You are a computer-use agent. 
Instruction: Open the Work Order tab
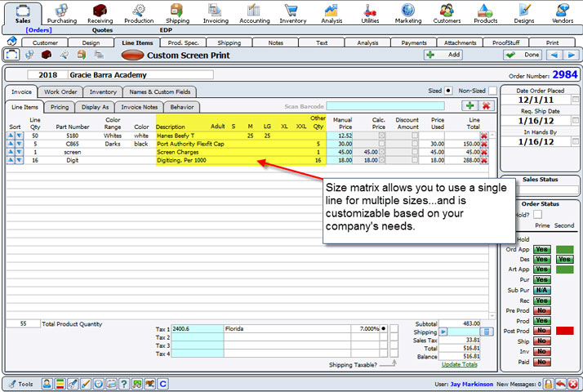[60, 91]
